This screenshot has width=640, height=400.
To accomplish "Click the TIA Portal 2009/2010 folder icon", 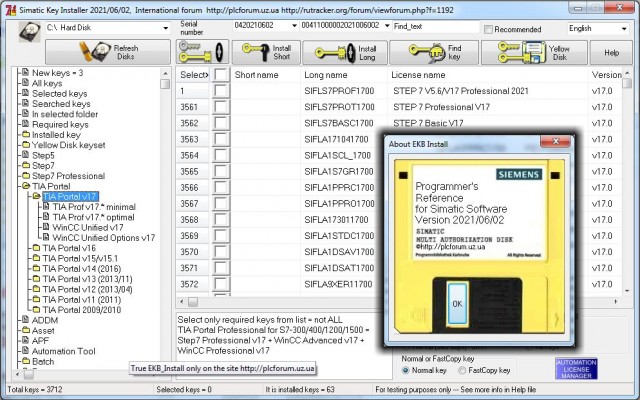I will coord(36,309).
